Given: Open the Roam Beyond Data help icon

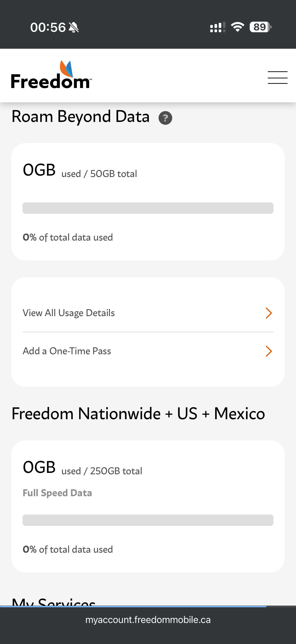Looking at the screenshot, I should (165, 118).
